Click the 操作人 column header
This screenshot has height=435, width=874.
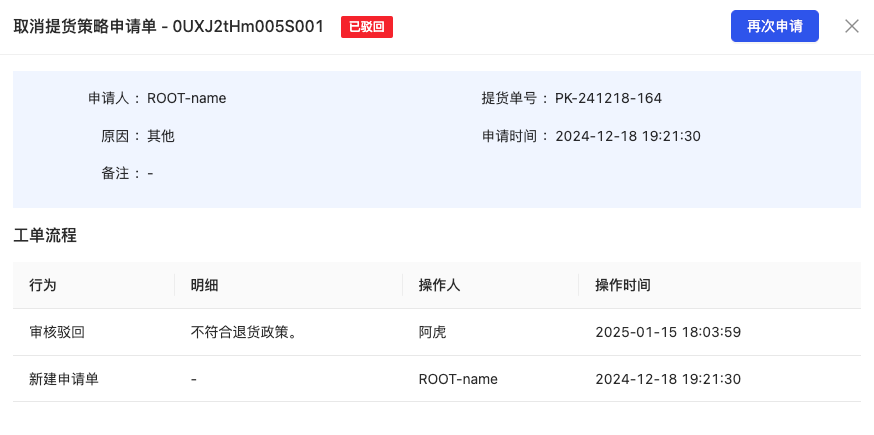click(439, 285)
